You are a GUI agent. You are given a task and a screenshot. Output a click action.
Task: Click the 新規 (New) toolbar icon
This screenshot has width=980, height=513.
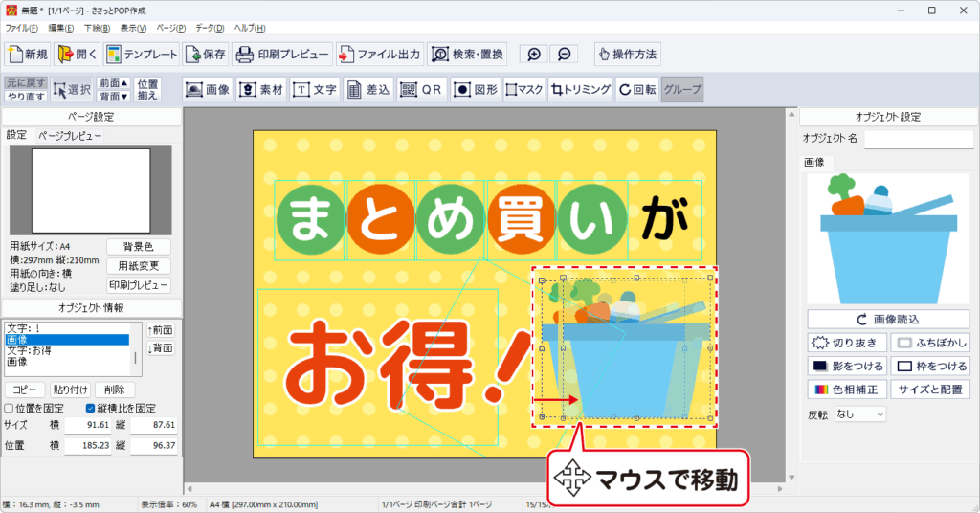[x=28, y=54]
